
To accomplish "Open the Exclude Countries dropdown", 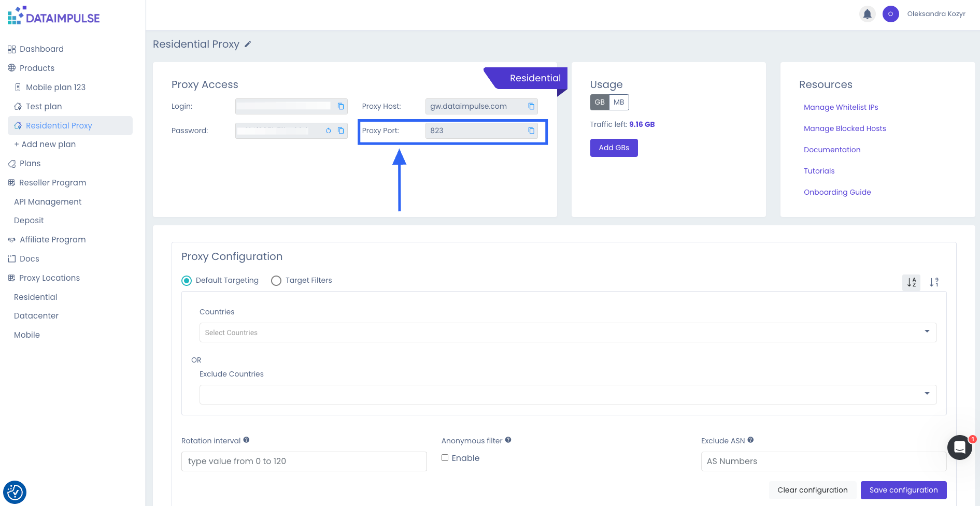I will coord(567,395).
